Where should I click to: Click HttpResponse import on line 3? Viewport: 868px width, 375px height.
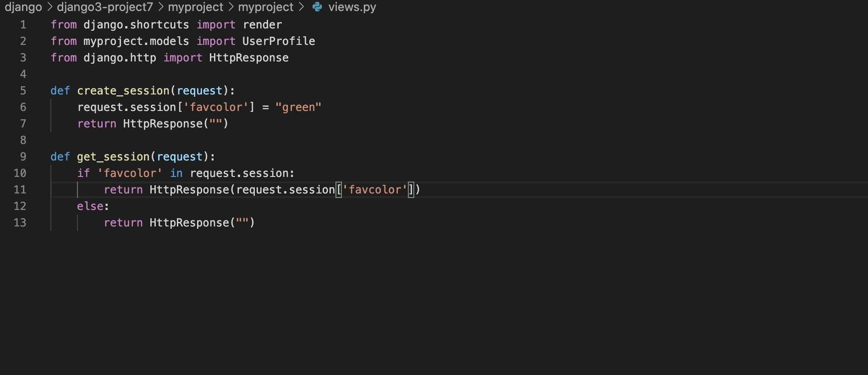pos(249,58)
